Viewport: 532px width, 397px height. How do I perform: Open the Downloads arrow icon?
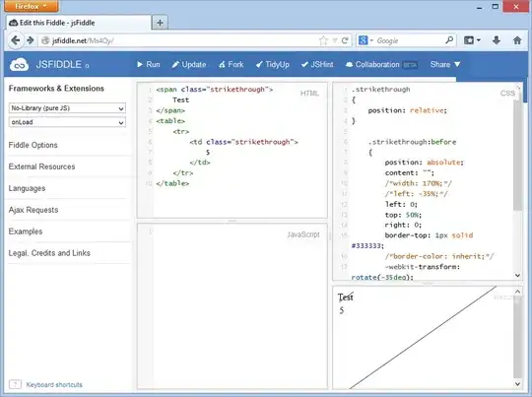497,40
